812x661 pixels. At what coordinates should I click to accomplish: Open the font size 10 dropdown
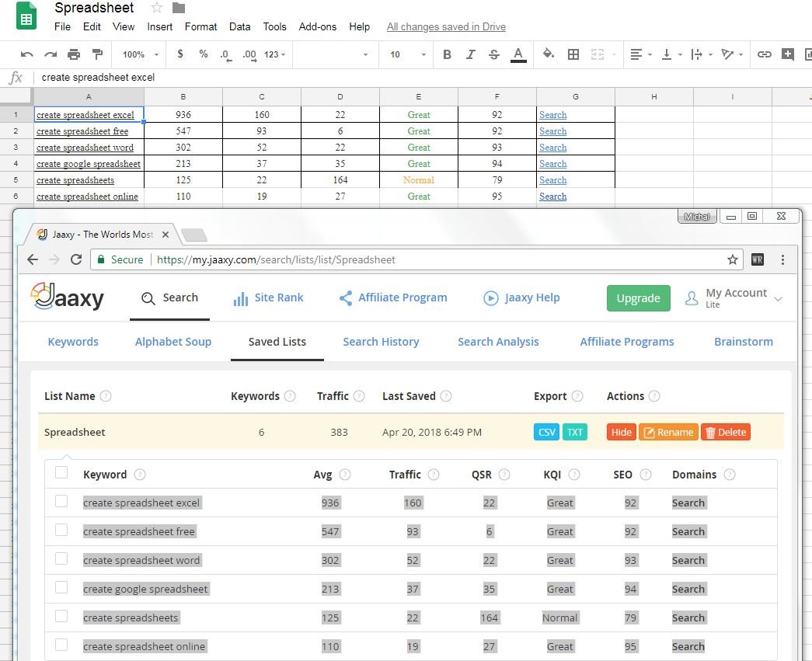(407, 54)
